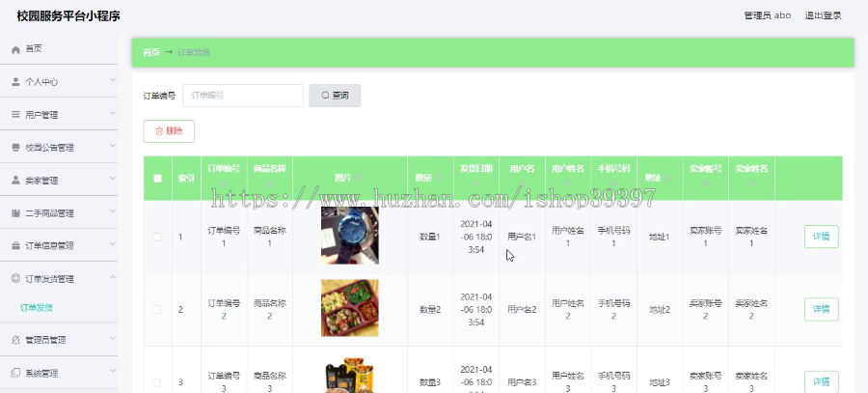Expand the 二手商品管理 menu chevron

click(113, 211)
